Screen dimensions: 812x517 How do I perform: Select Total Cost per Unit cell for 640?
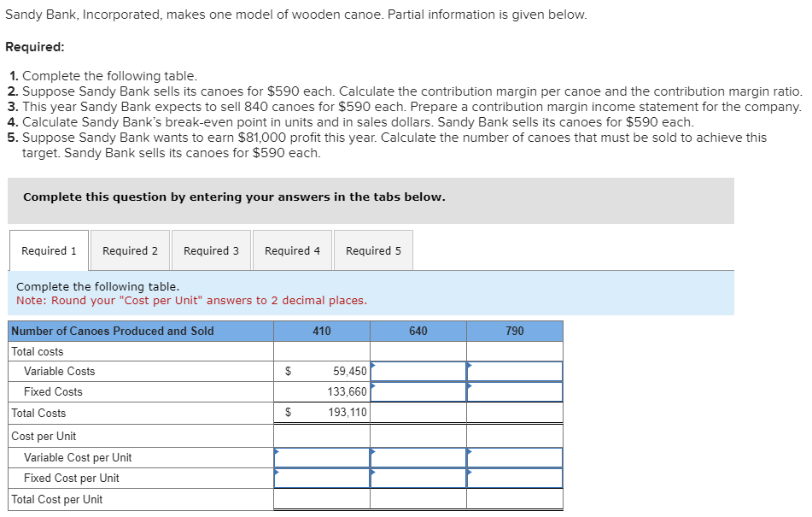pyautogui.click(x=418, y=499)
